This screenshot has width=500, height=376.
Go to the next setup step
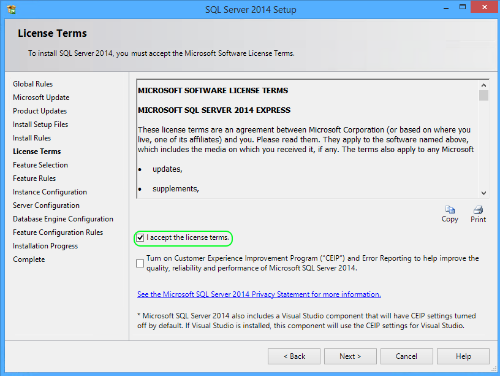(x=350, y=356)
